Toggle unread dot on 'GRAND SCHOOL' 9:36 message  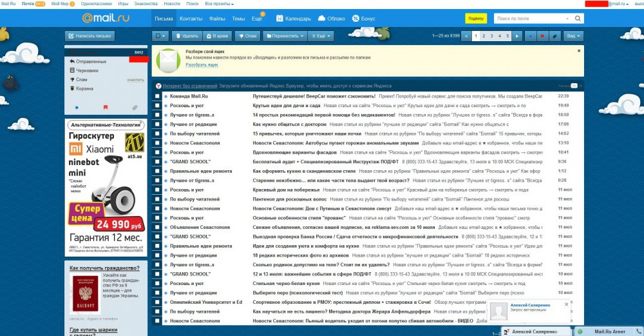(x=166, y=162)
